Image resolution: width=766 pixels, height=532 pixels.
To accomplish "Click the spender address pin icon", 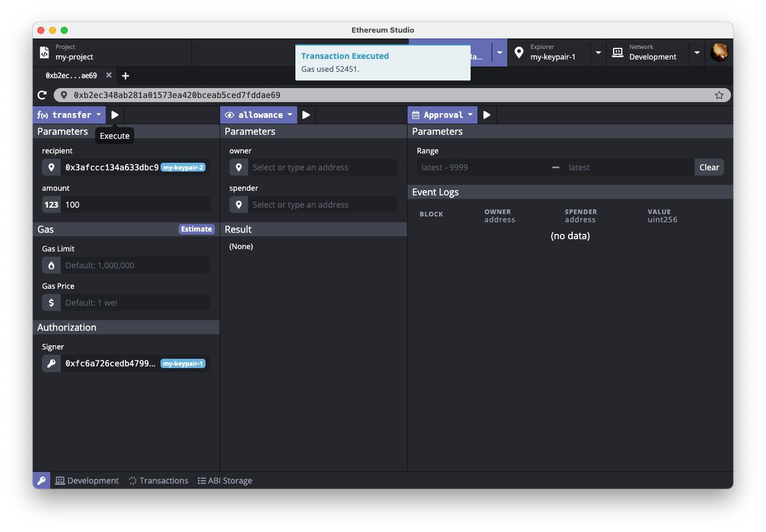I will (x=239, y=205).
